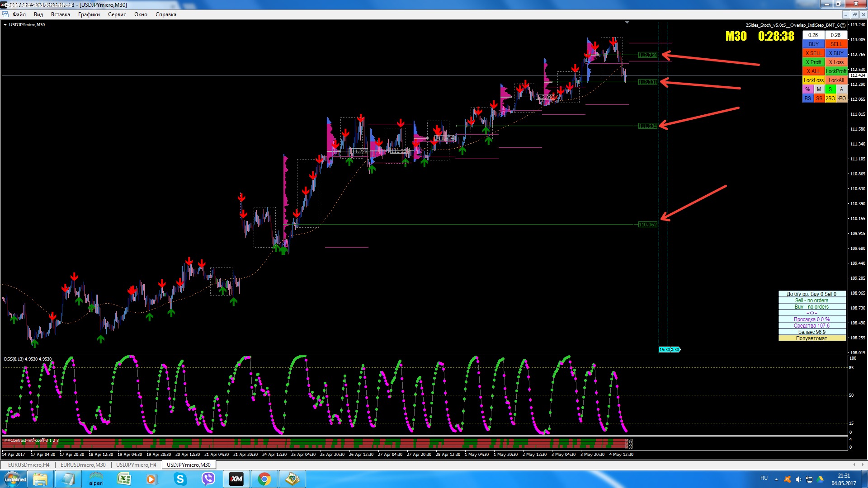
Task: Open the Сервис menu
Action: pyautogui.click(x=117, y=14)
